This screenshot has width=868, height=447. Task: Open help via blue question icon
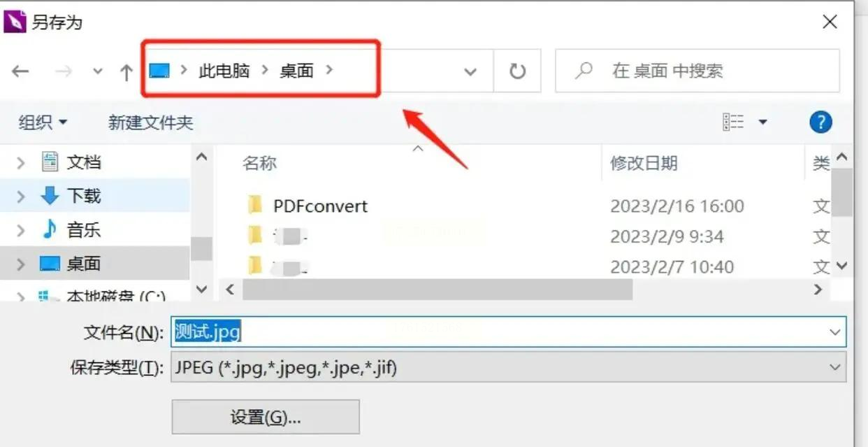point(820,122)
